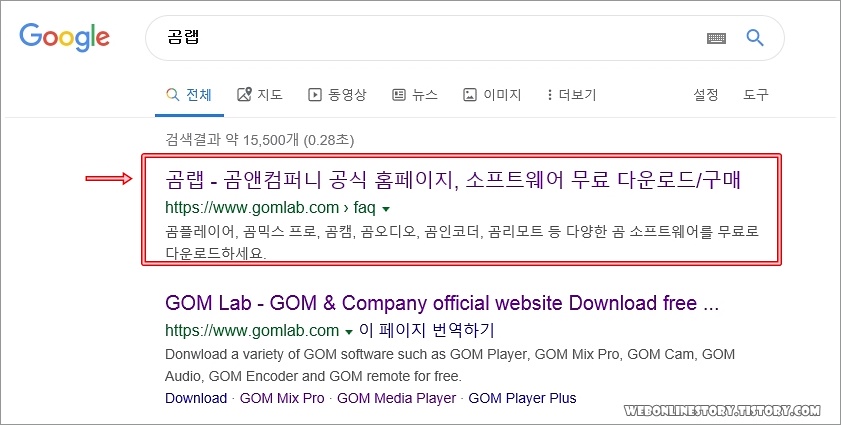Open 설정 options
Viewport: 841px width, 425px height.
pos(705,95)
